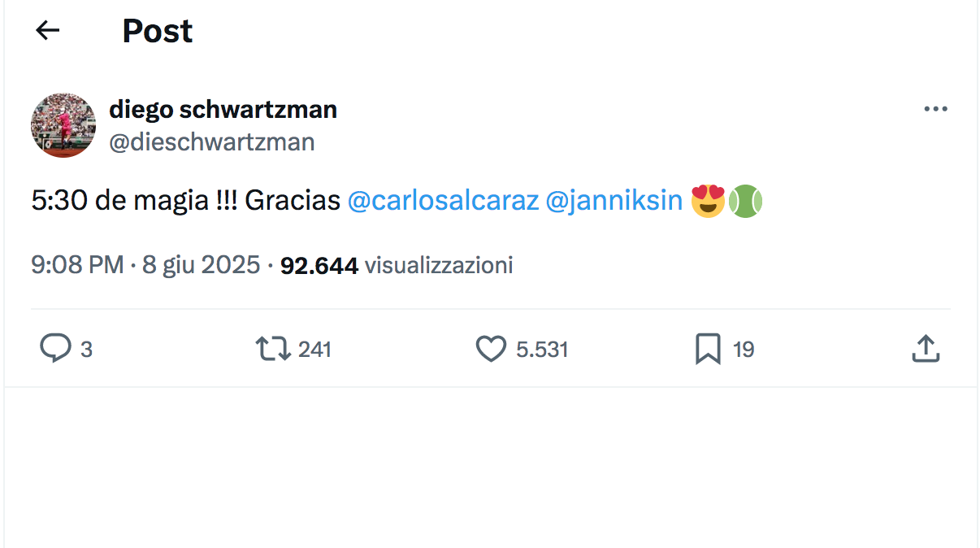
Task: Open the three-dot more options menu
Action: (x=936, y=110)
